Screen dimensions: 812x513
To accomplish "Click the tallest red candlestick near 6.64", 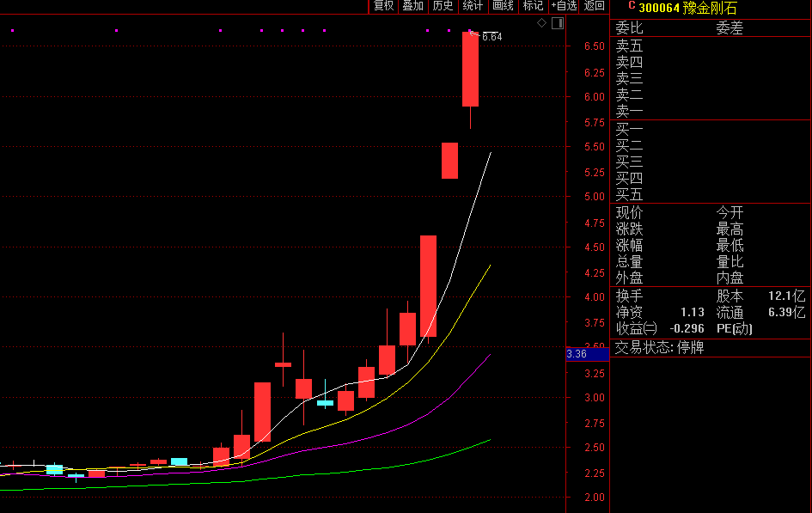I will (x=470, y=69).
